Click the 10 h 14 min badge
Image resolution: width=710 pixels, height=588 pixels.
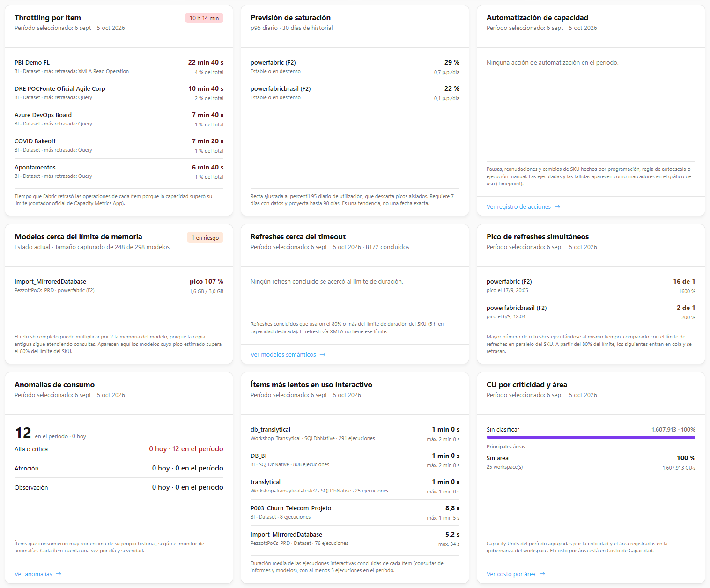pyautogui.click(x=204, y=18)
